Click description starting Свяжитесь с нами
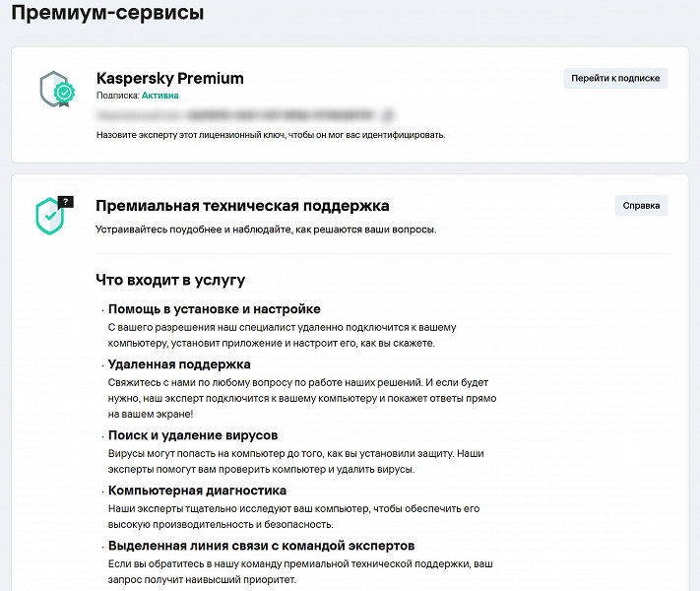Screen dimensions: 700x591 (x=302, y=399)
